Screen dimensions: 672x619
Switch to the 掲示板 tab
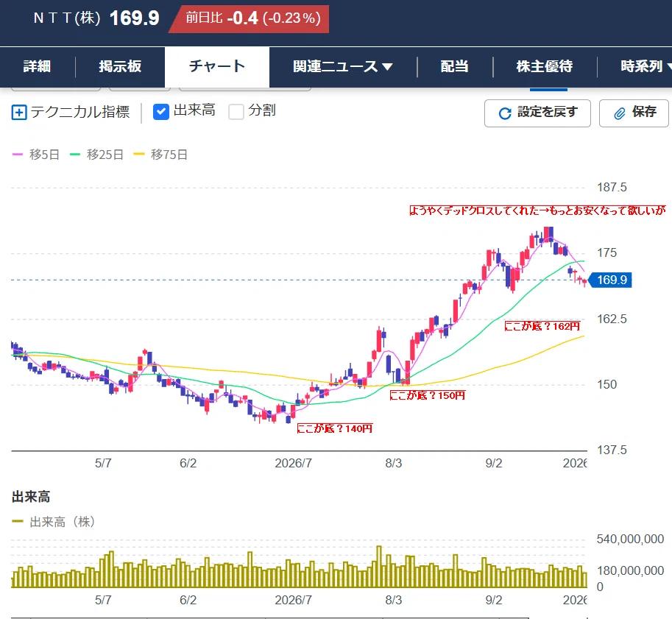click(x=120, y=66)
